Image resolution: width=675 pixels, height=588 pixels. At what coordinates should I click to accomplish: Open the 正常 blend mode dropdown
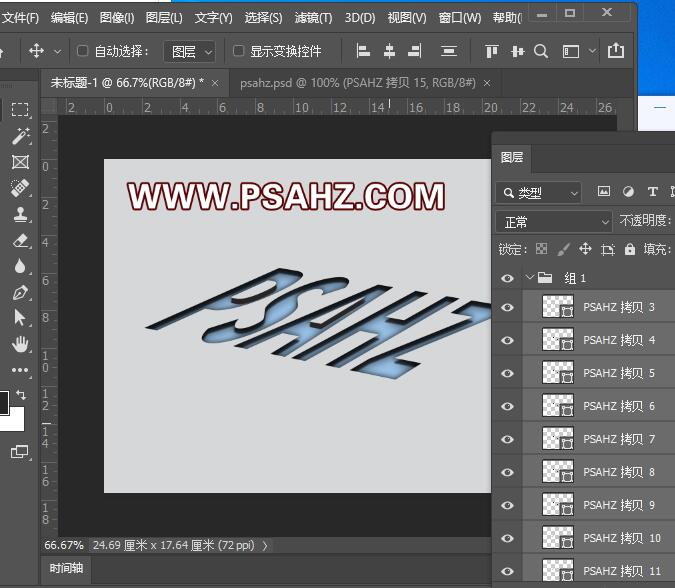pyautogui.click(x=554, y=222)
